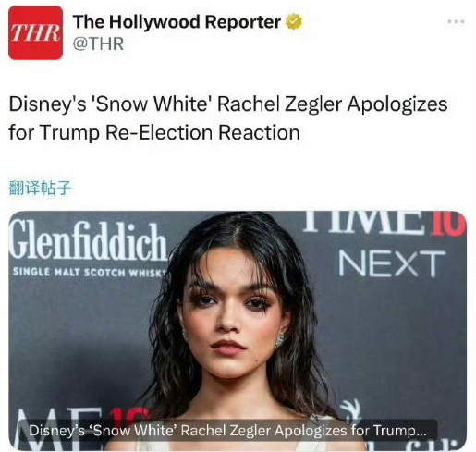Screen dimensions: 476x452
Task: Click the word 'Apologizes' in the tweet headline
Action: pos(397,104)
